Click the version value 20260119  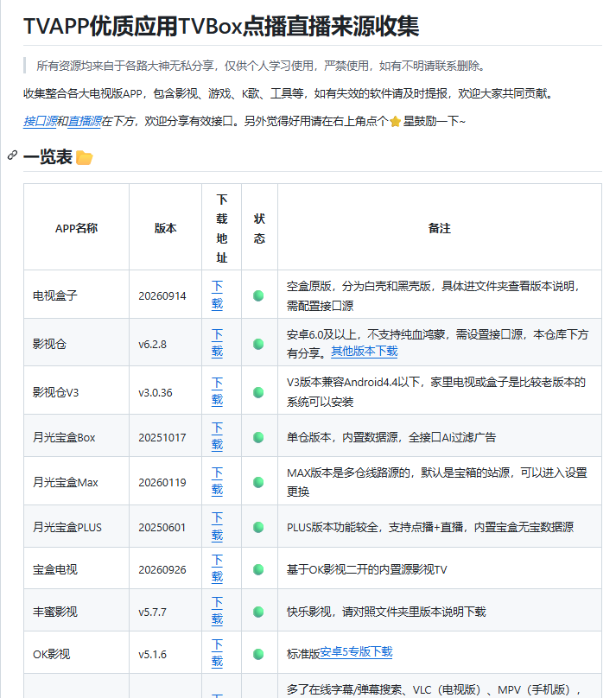162,483
